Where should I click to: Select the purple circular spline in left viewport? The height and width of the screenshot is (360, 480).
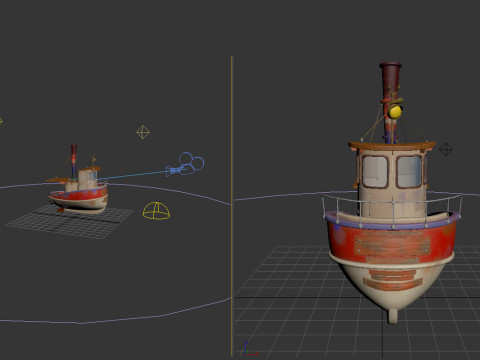115,253
